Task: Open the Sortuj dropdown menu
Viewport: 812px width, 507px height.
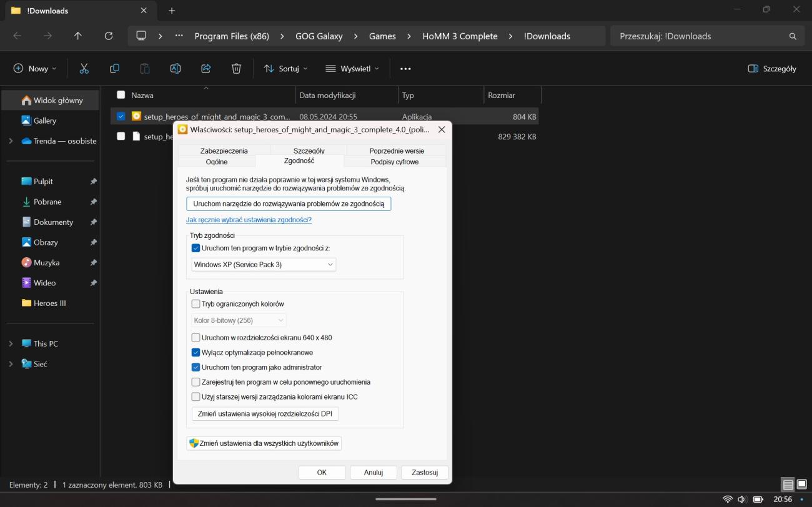Action: [x=285, y=69]
